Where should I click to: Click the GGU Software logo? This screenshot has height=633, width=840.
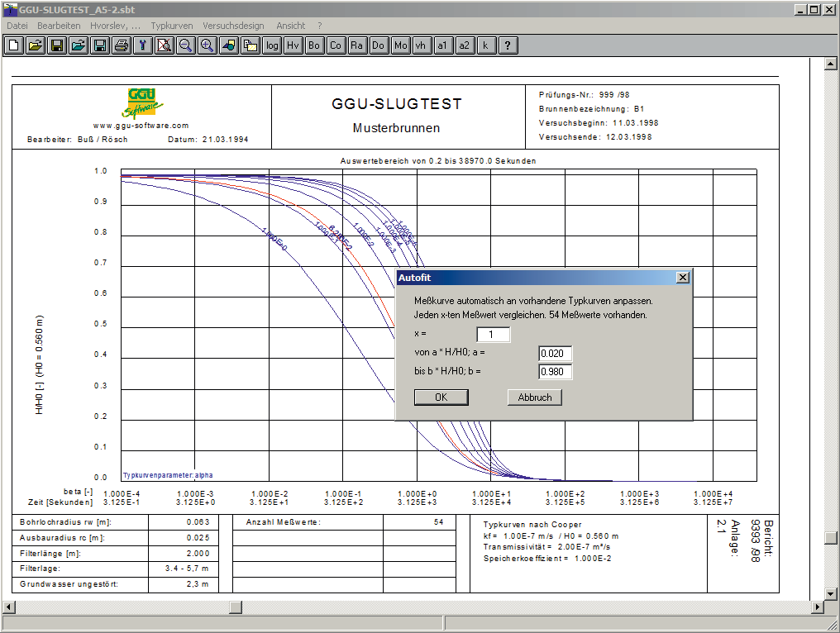(x=142, y=102)
